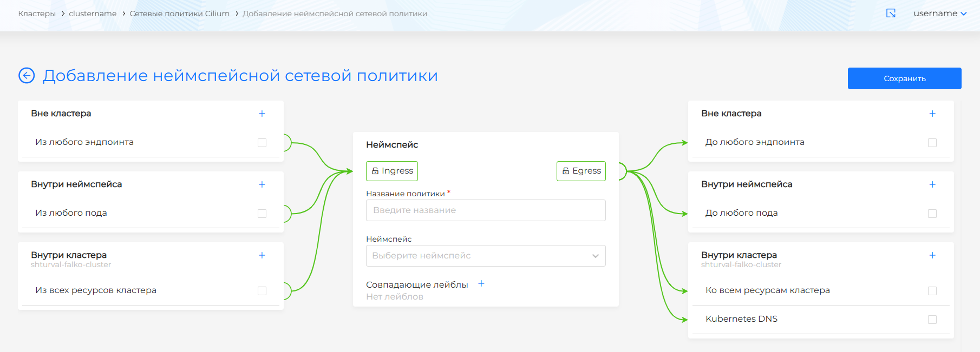
Task: Expand the username account menu
Action: 939,14
